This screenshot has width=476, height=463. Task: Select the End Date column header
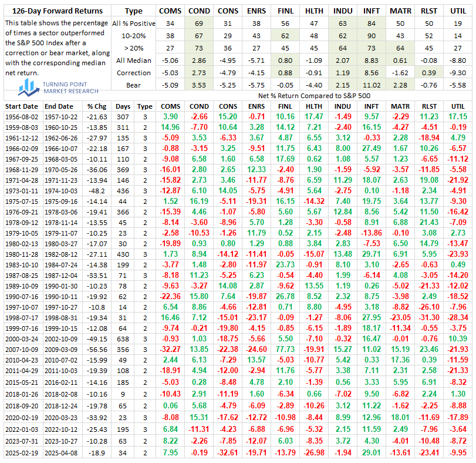click(x=59, y=106)
